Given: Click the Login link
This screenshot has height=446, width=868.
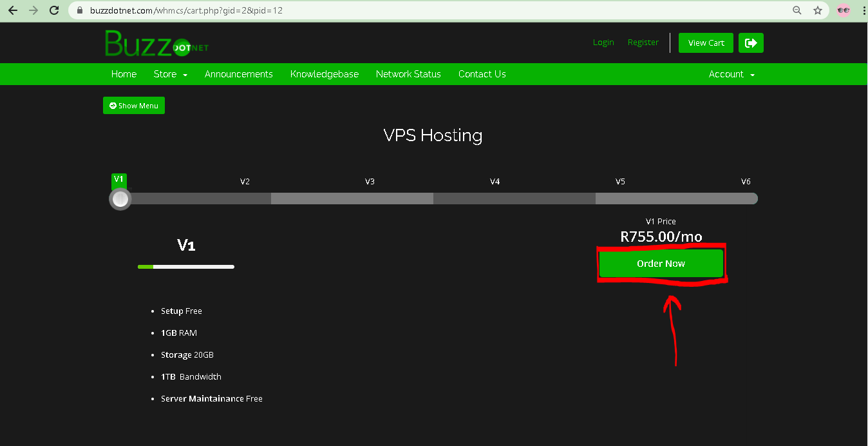Looking at the screenshot, I should [x=603, y=43].
